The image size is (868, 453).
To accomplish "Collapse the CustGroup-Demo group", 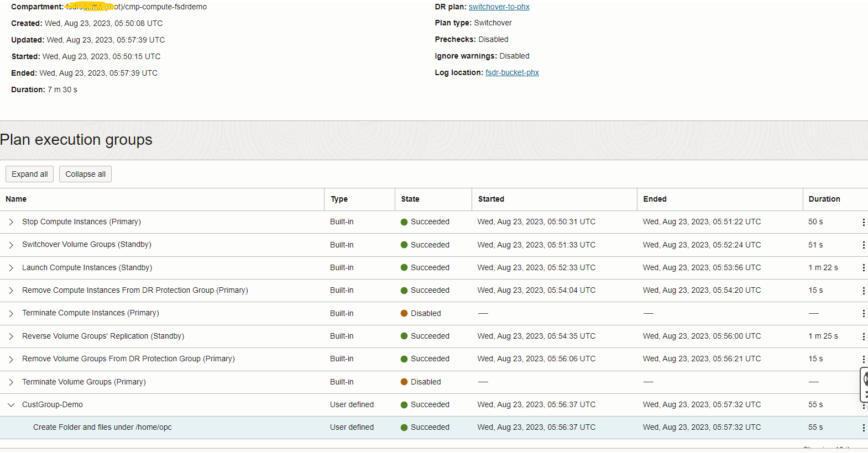I will (11, 405).
